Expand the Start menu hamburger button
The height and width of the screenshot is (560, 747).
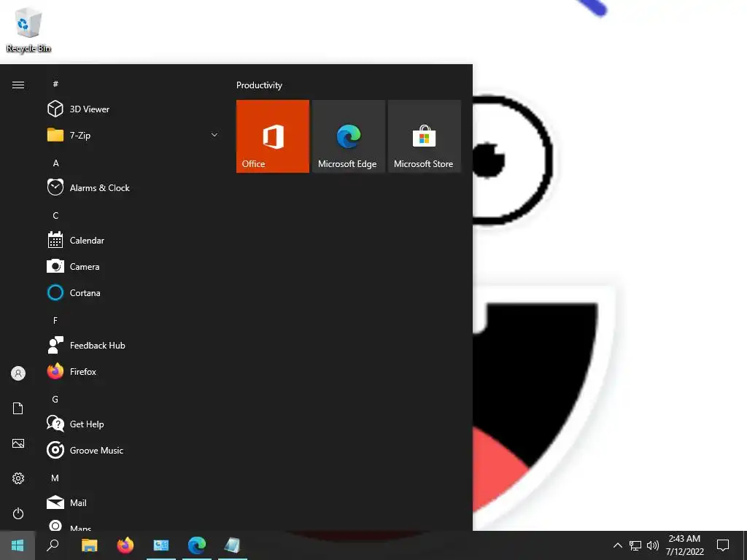[x=18, y=85]
